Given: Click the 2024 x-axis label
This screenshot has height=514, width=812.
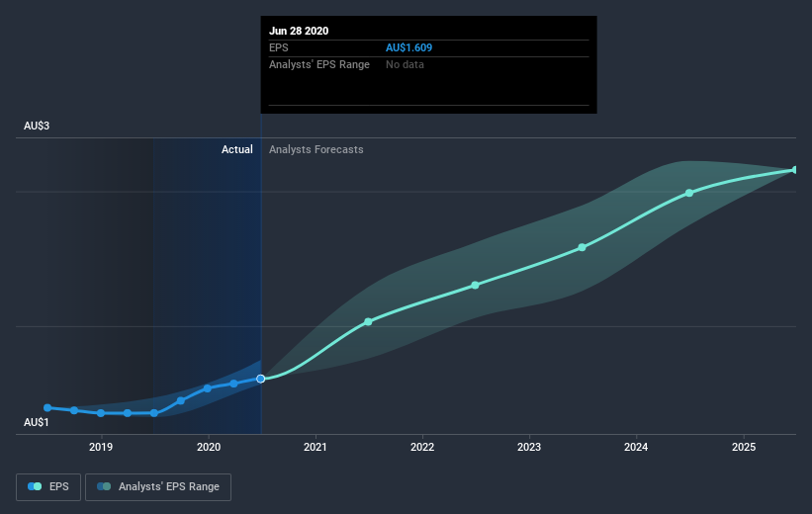Looking at the screenshot, I should tap(636, 447).
